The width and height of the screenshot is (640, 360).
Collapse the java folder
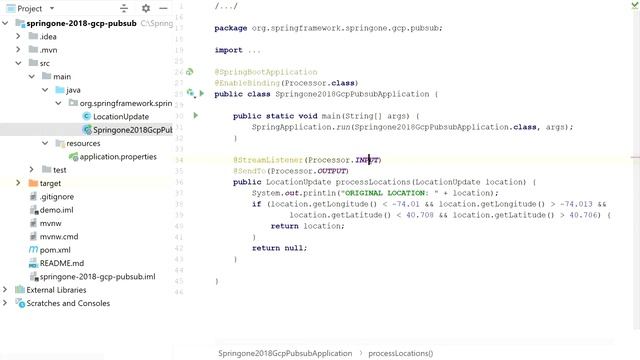pyautogui.click(x=45, y=90)
